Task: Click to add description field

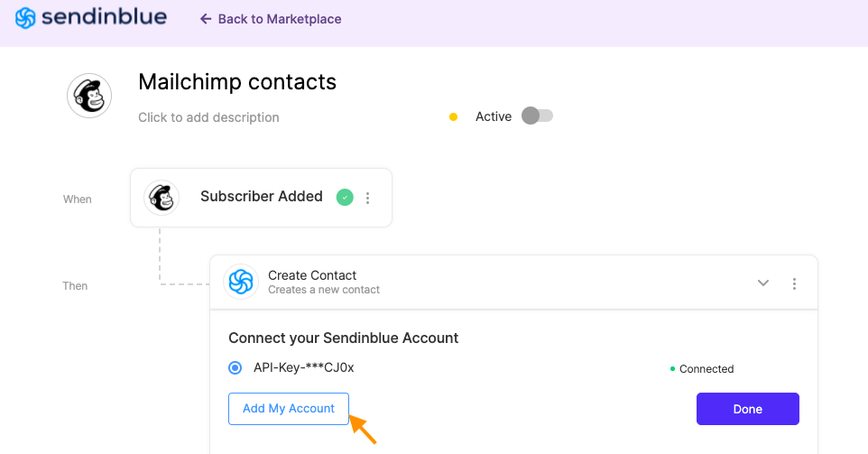Action: (x=208, y=117)
